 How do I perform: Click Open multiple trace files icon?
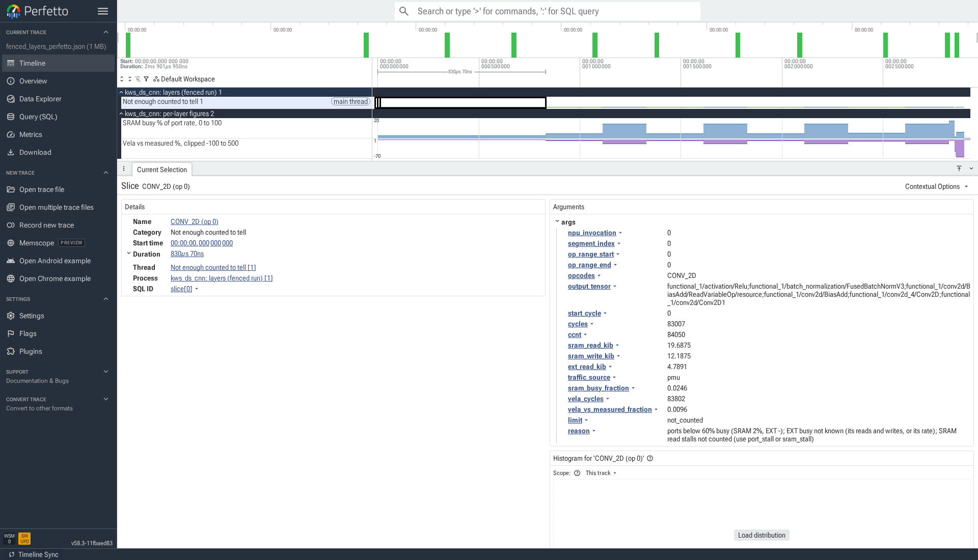coord(11,207)
